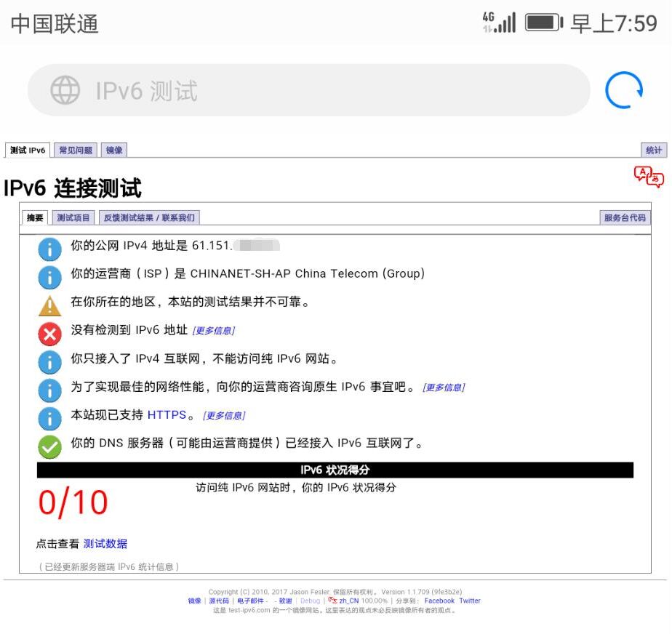Click info icon beside ISP CHINANET line
Image resolution: width=672 pixels, height=634 pixels.
[x=49, y=278]
